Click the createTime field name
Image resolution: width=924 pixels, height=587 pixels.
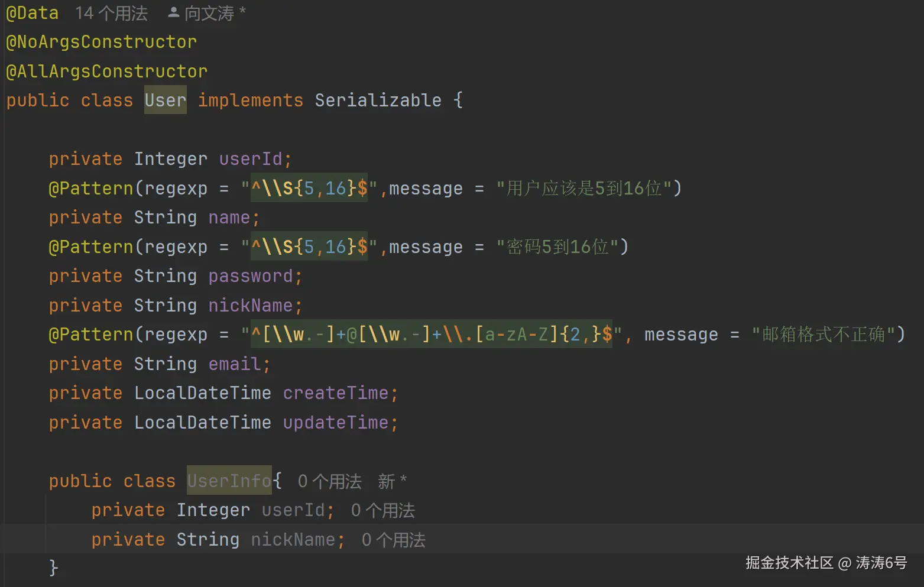point(335,393)
